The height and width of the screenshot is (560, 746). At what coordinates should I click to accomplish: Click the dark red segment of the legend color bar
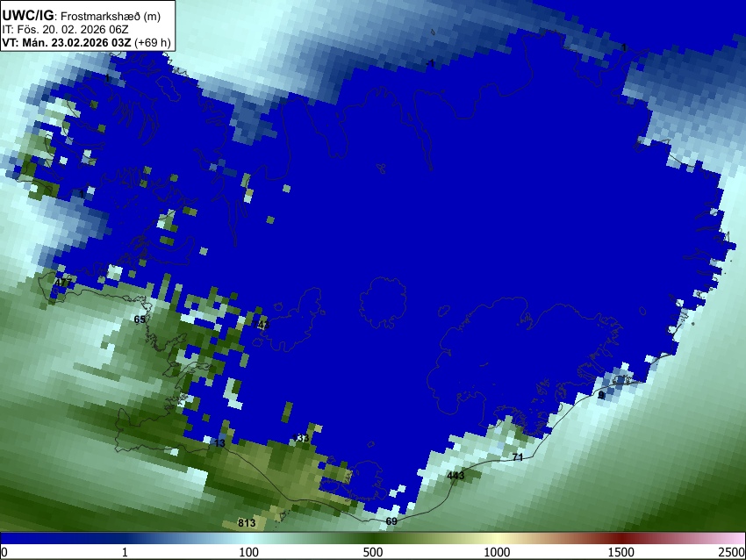coord(620,538)
